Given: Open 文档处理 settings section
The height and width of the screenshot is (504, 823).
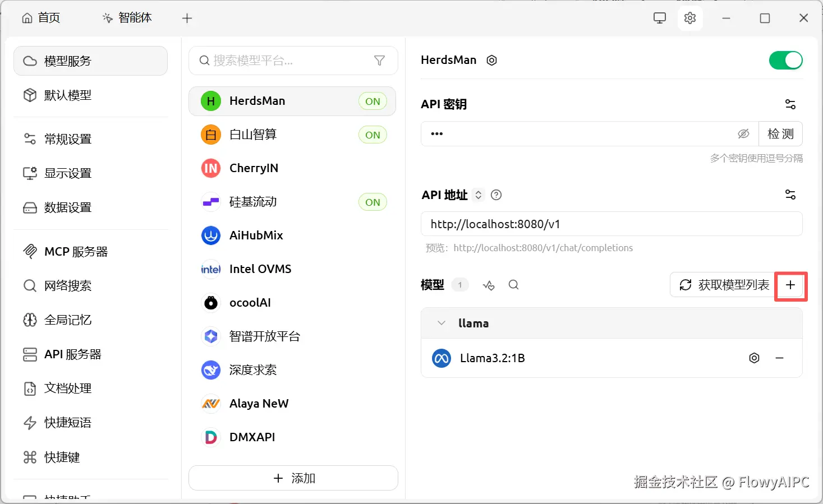Looking at the screenshot, I should [90, 389].
